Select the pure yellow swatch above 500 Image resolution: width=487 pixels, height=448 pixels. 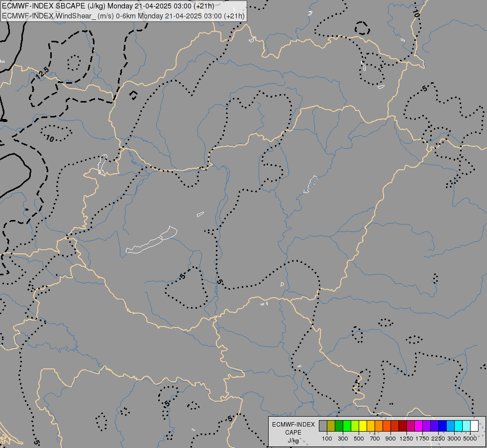[363, 426]
